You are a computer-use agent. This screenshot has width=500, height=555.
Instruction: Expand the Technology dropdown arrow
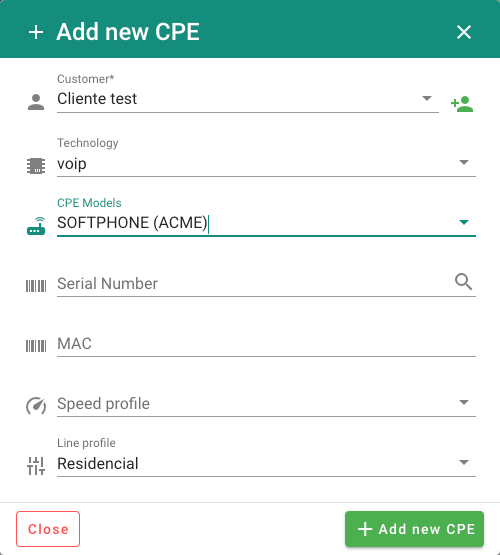click(464, 162)
